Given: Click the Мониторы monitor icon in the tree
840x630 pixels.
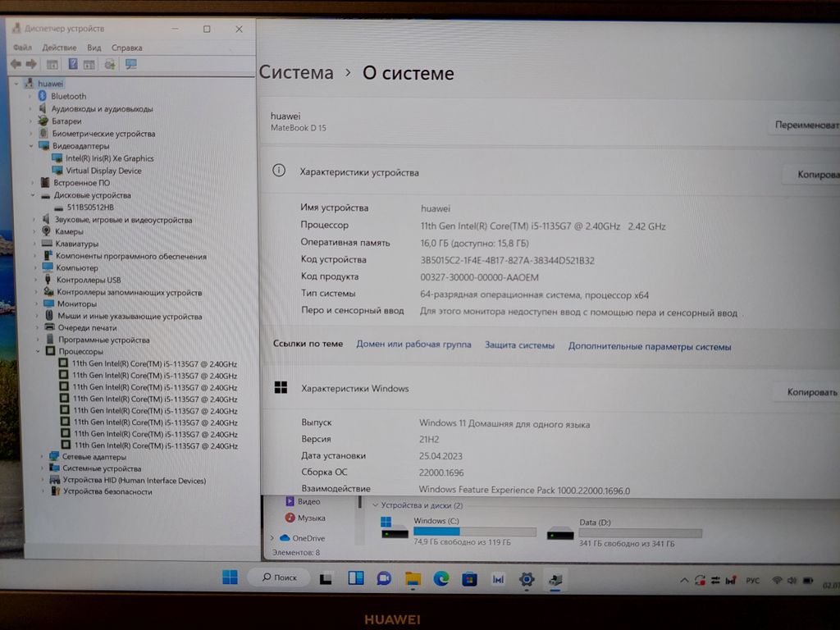Looking at the screenshot, I should 48,304.
